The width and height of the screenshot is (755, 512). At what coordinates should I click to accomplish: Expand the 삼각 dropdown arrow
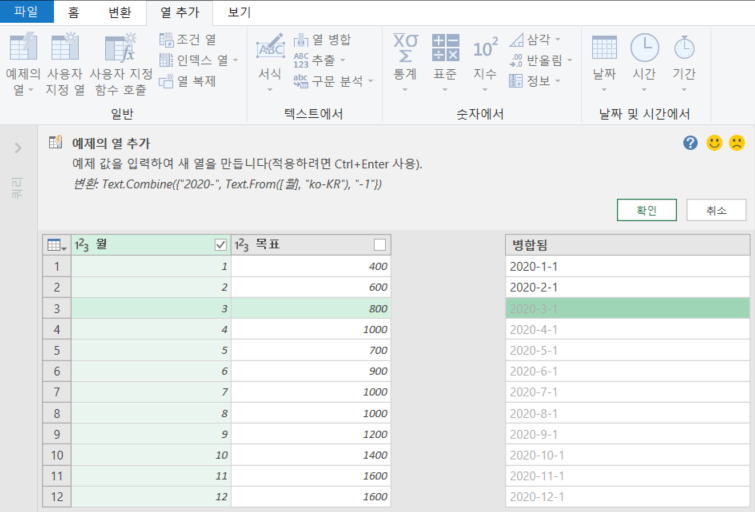coord(558,39)
